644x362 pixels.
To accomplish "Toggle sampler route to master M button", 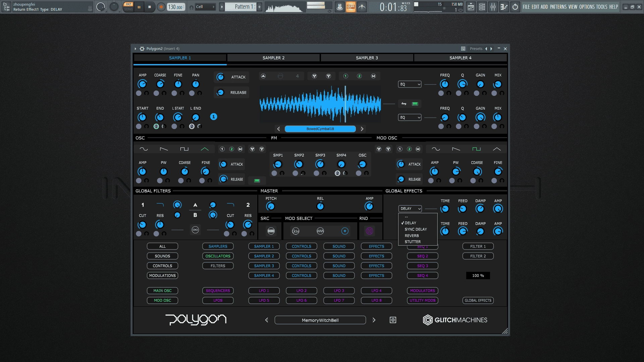I will coord(373,76).
